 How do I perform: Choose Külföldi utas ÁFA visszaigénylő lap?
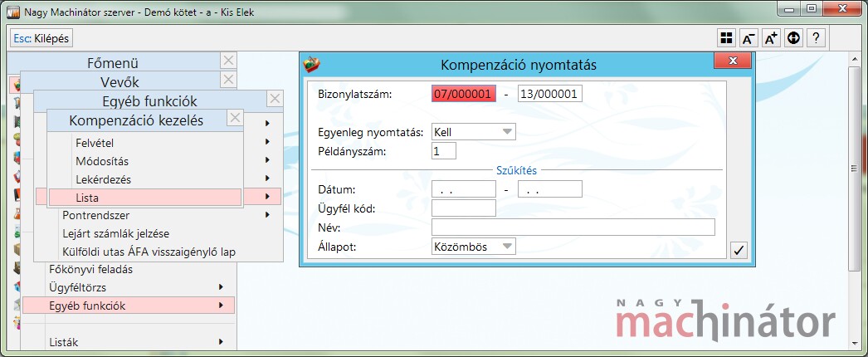tap(149, 252)
